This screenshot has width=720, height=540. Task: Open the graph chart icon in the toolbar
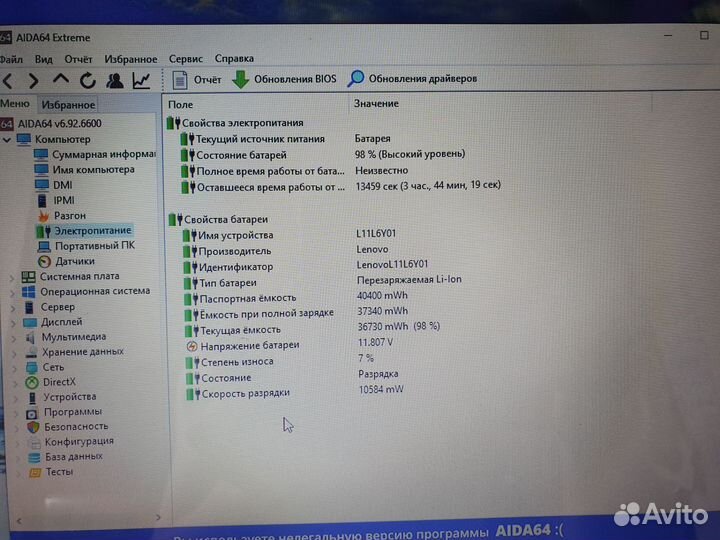pyautogui.click(x=141, y=80)
